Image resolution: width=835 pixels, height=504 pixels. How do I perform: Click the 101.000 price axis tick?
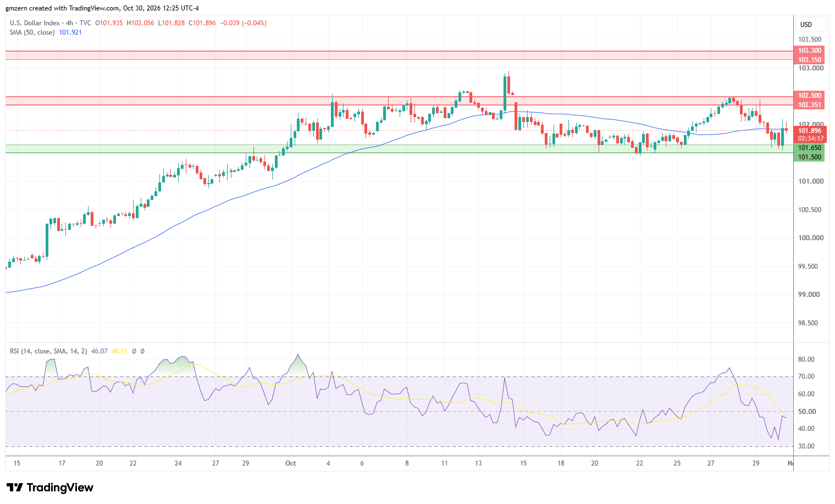pyautogui.click(x=810, y=181)
